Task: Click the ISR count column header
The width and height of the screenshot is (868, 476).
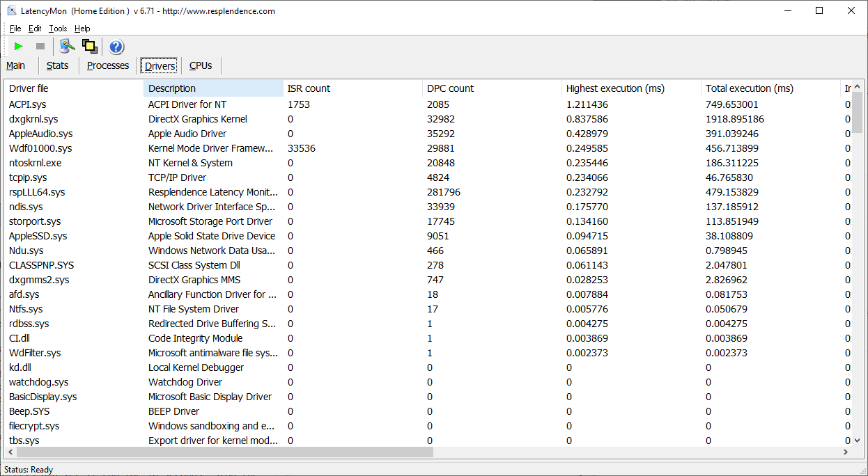Action: (309, 88)
